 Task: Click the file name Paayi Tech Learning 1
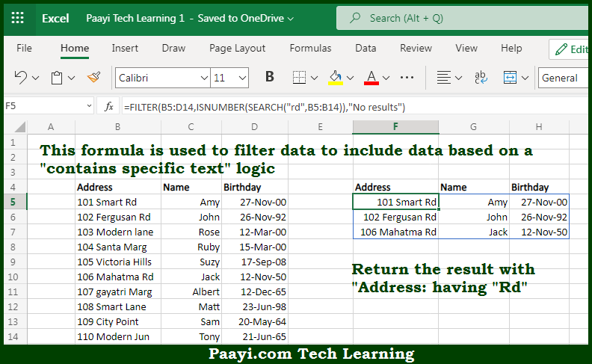click(x=135, y=18)
